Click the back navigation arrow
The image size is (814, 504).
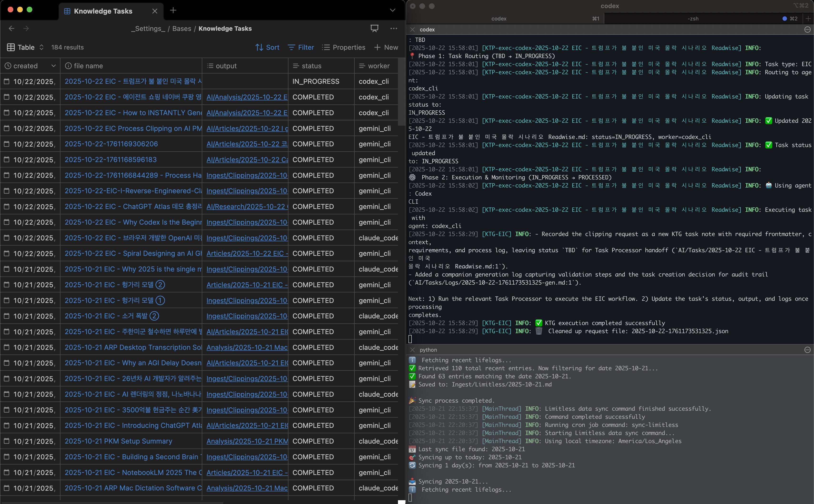click(x=11, y=29)
